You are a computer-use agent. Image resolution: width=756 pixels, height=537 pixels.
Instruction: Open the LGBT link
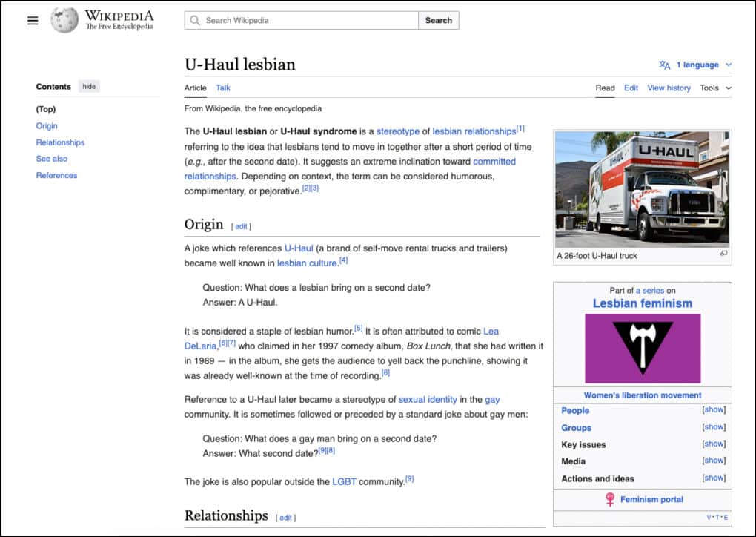(344, 481)
